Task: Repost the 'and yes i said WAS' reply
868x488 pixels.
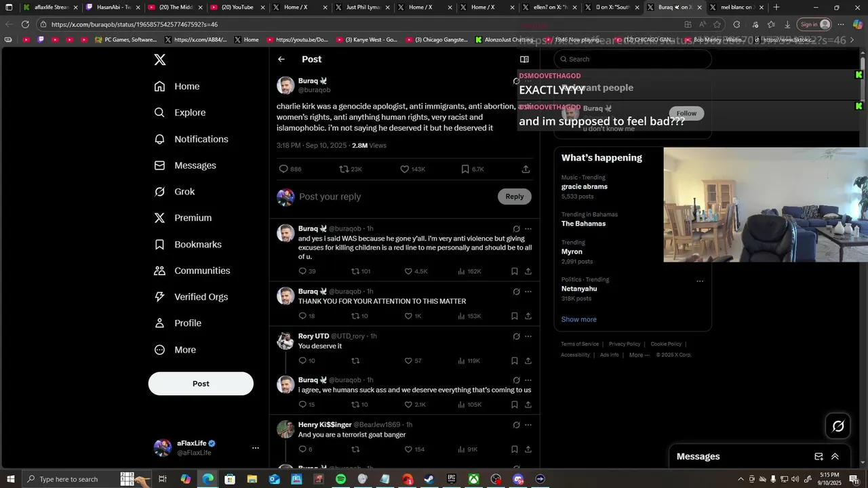Action: pos(355,271)
